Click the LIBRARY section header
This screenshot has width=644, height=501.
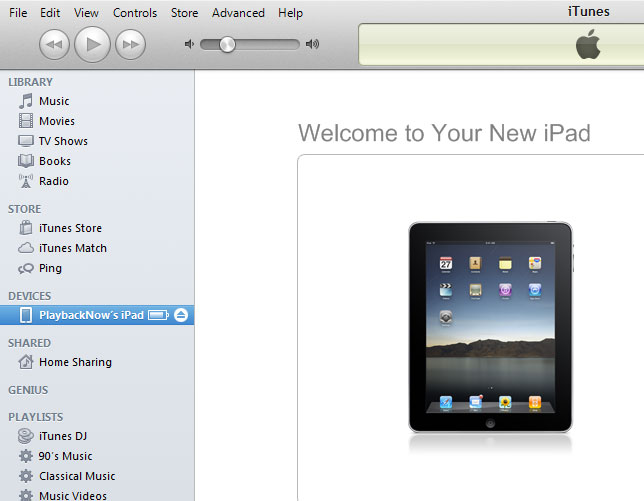[30, 82]
